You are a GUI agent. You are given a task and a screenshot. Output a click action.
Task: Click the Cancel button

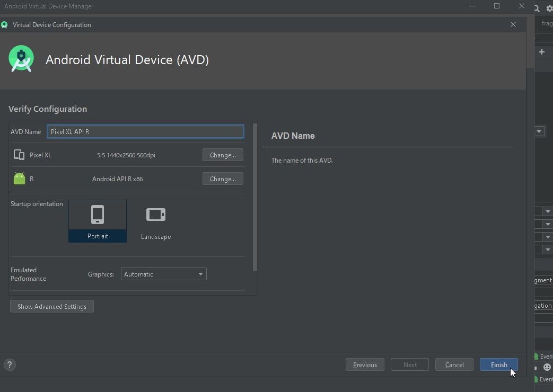(x=454, y=364)
